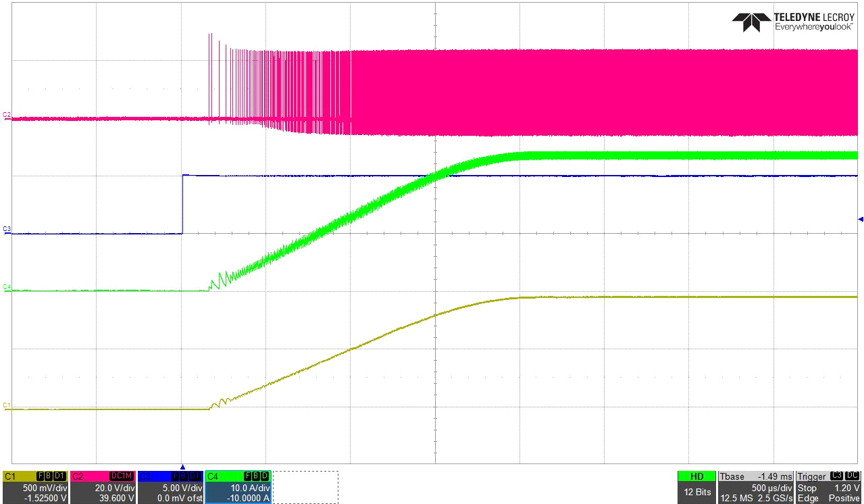The width and height of the screenshot is (864, 504).
Task: Select the highlighted C4 channel descriptor
Action: [x=238, y=487]
